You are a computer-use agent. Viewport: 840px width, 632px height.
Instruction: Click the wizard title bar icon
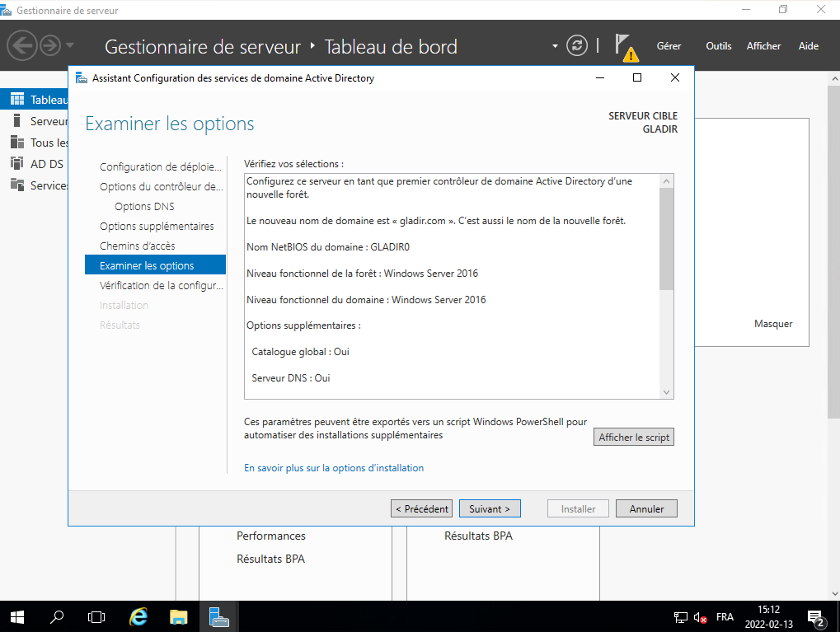pos(82,78)
